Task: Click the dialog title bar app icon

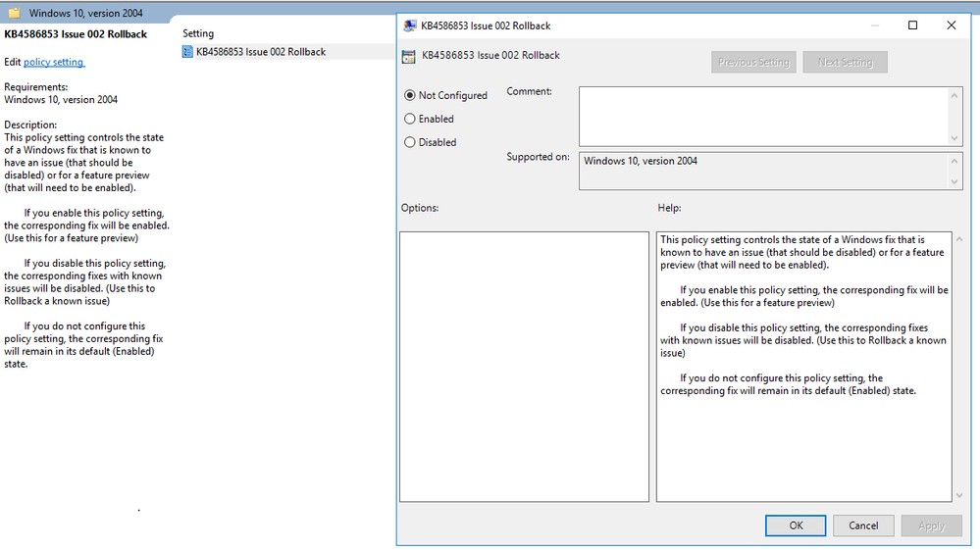Action: [410, 25]
